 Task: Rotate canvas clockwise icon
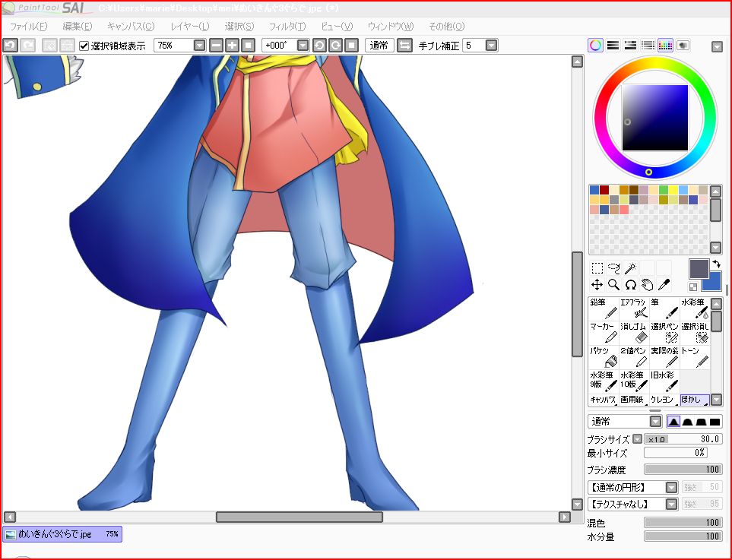pos(335,46)
